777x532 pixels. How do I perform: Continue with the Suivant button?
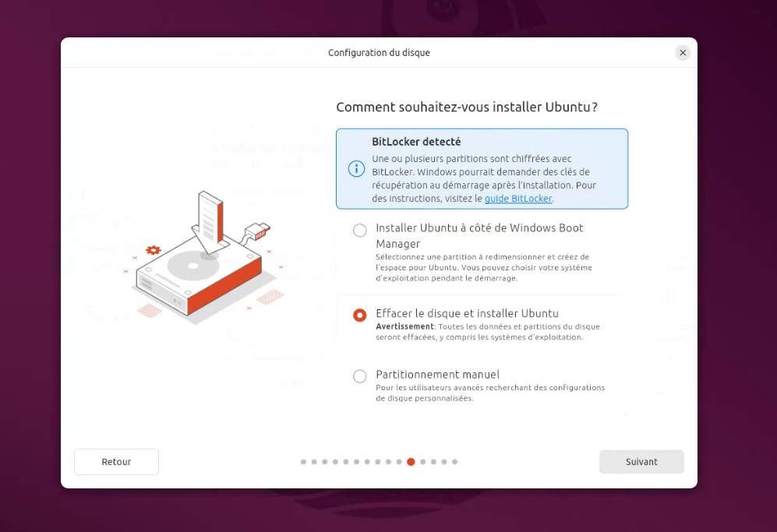[x=641, y=462]
